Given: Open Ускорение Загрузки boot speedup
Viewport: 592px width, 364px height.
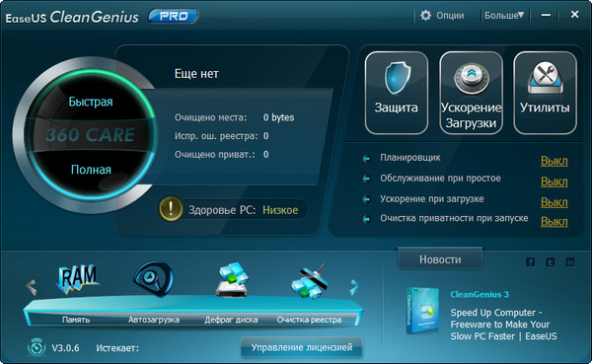Looking at the screenshot, I should coord(471,93).
